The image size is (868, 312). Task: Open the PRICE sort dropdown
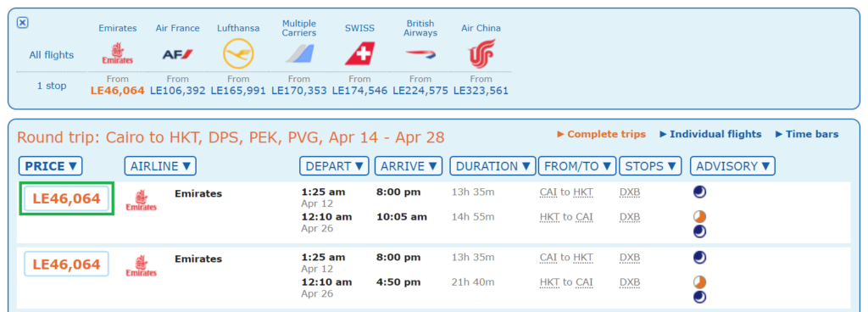coord(50,166)
